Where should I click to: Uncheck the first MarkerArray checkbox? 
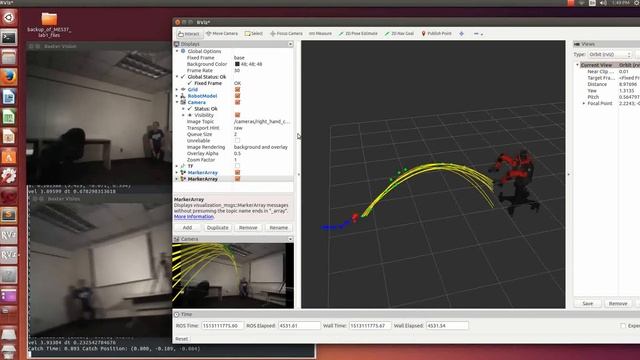coord(237,173)
